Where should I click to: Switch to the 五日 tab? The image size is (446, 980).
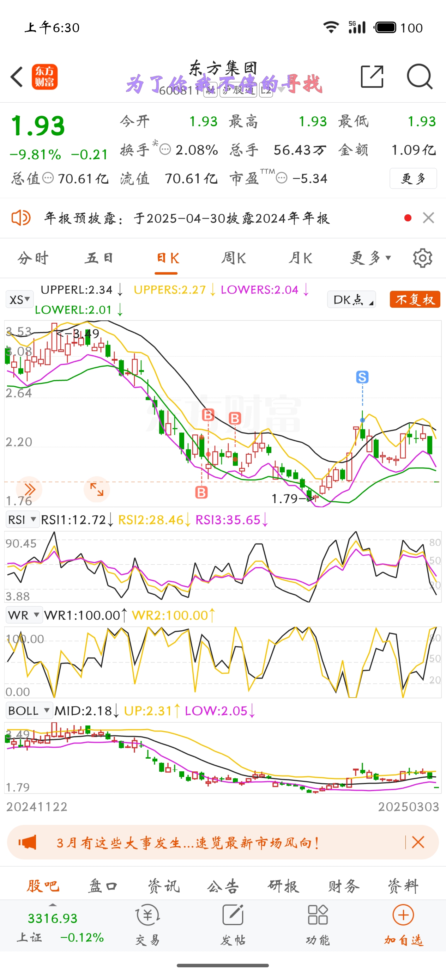point(100,258)
